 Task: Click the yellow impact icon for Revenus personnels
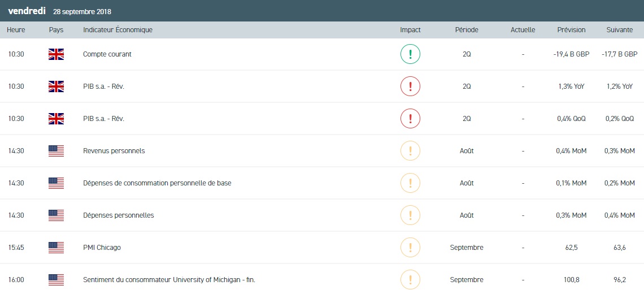[410, 151]
